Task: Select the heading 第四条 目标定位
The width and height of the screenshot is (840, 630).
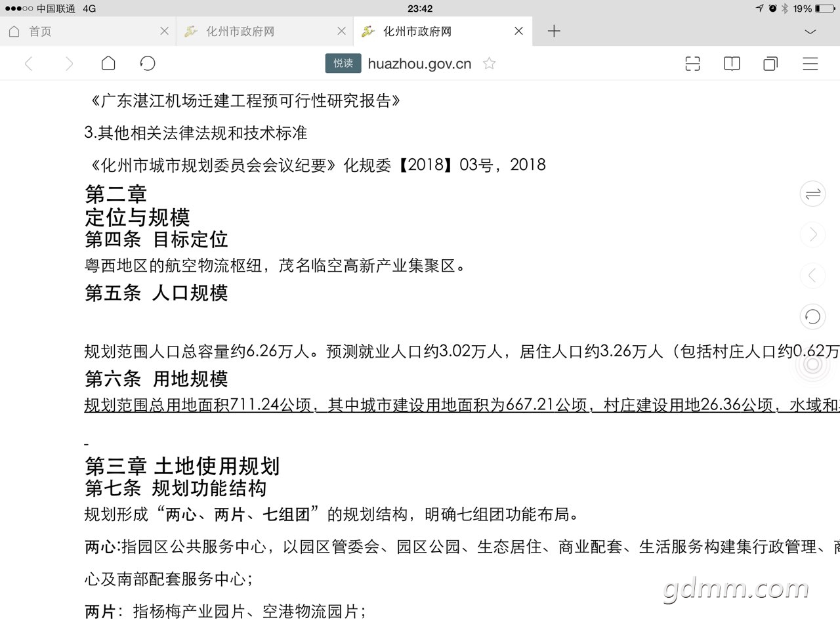Action: point(156,240)
